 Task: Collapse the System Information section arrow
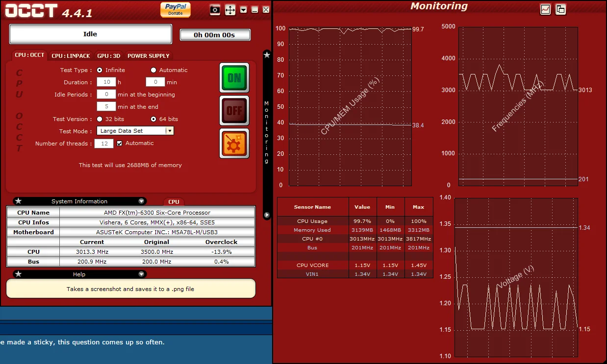tap(141, 201)
